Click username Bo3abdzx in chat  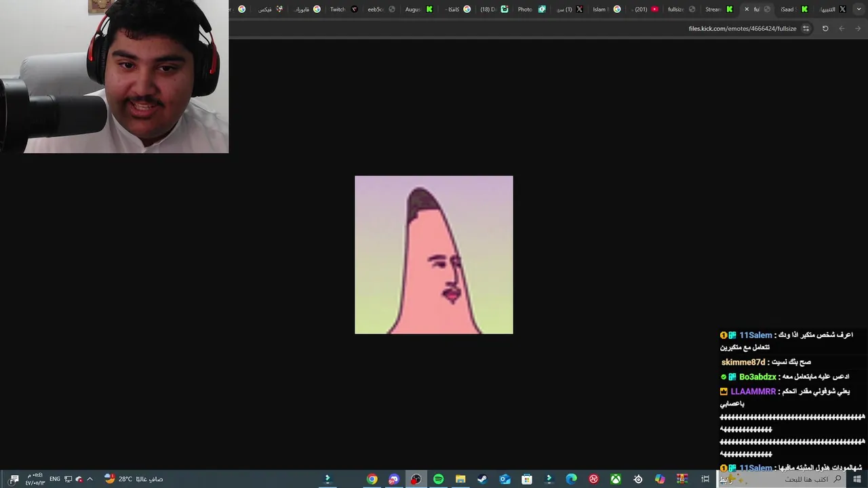[757, 377]
